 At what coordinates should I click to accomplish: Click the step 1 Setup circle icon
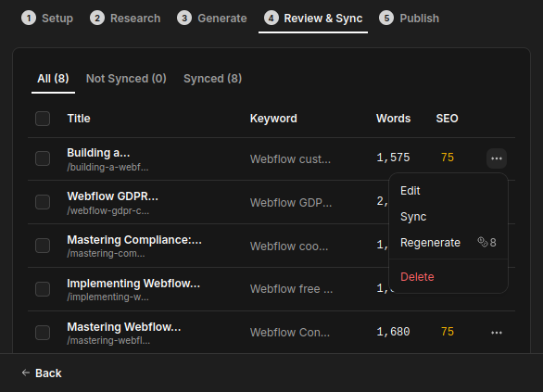[29, 18]
